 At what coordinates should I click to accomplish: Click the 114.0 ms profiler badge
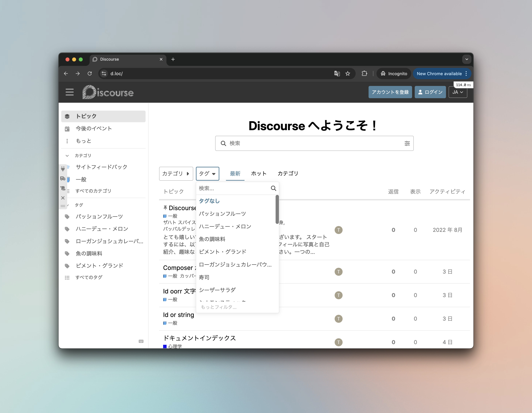pyautogui.click(x=463, y=85)
